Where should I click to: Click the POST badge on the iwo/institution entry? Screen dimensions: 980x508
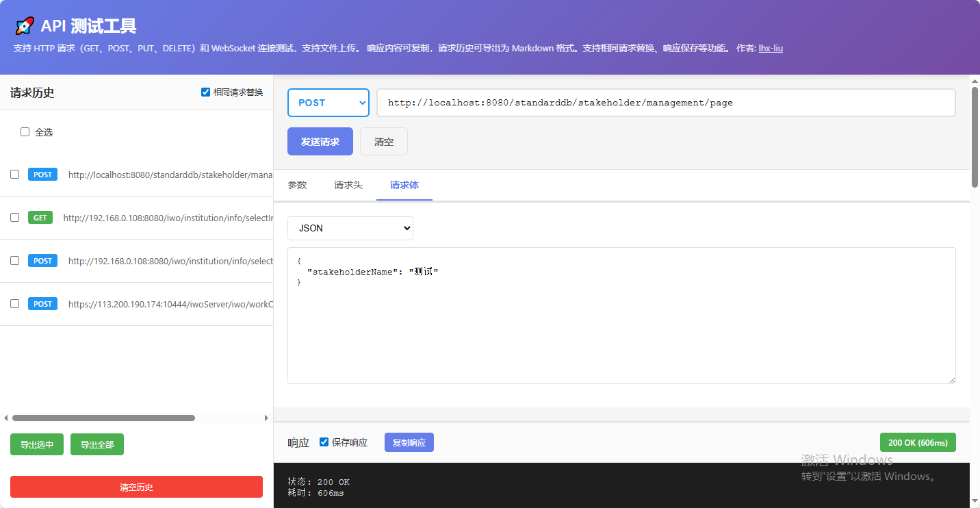click(42, 260)
